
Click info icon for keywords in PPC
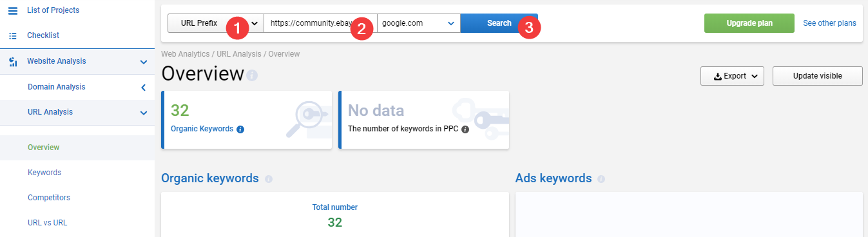click(x=465, y=129)
